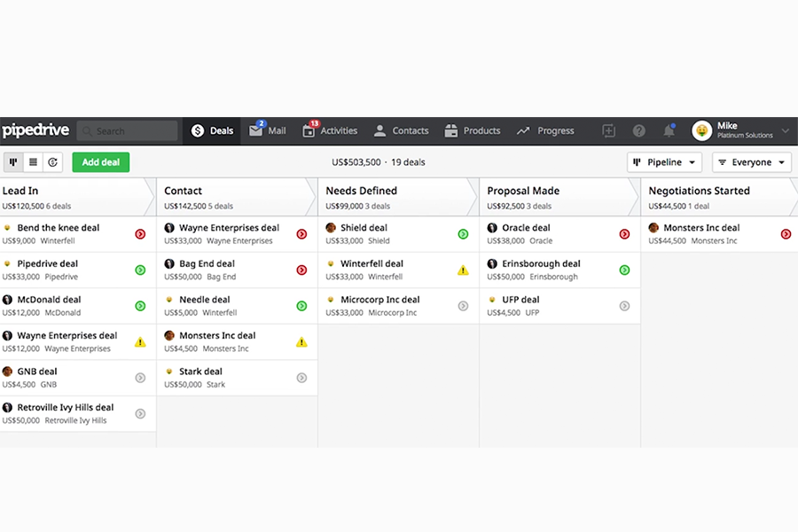Click red activity icon on Oracle deal
Image resolution: width=798 pixels, height=532 pixels.
[624, 234]
